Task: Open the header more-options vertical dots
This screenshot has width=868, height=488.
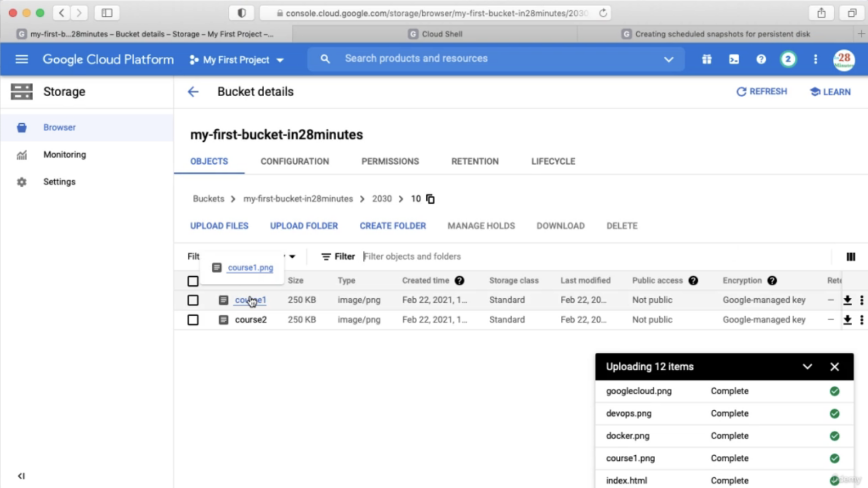Action: [815, 59]
